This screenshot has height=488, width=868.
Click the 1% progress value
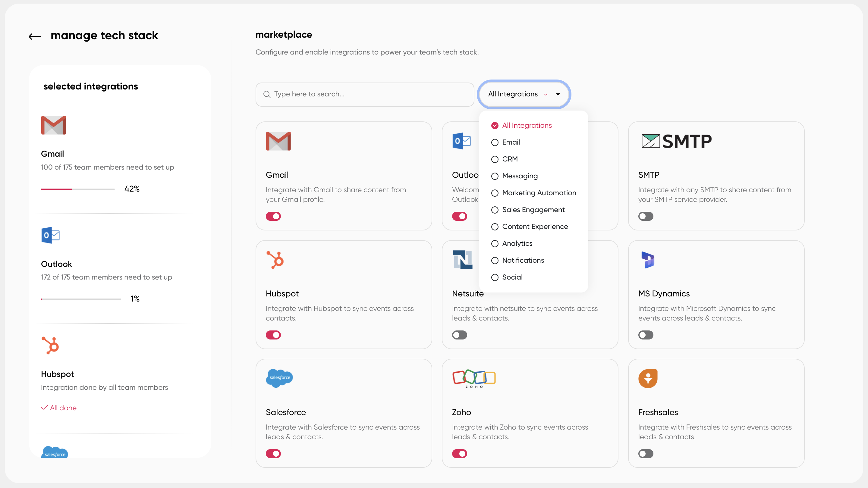click(135, 299)
